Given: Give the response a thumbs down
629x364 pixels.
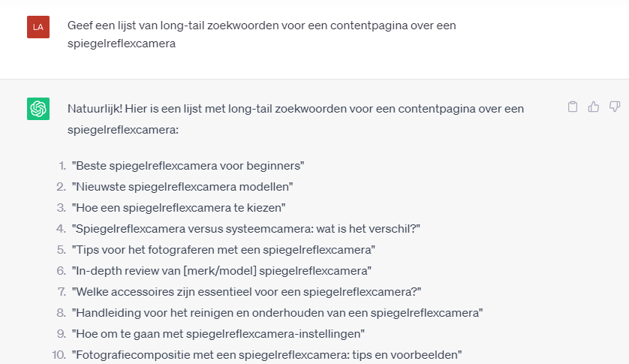Looking at the screenshot, I should click(x=615, y=107).
